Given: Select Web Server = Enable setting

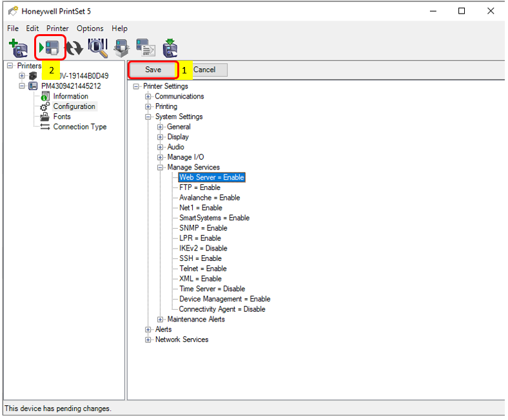Looking at the screenshot, I should [x=212, y=177].
